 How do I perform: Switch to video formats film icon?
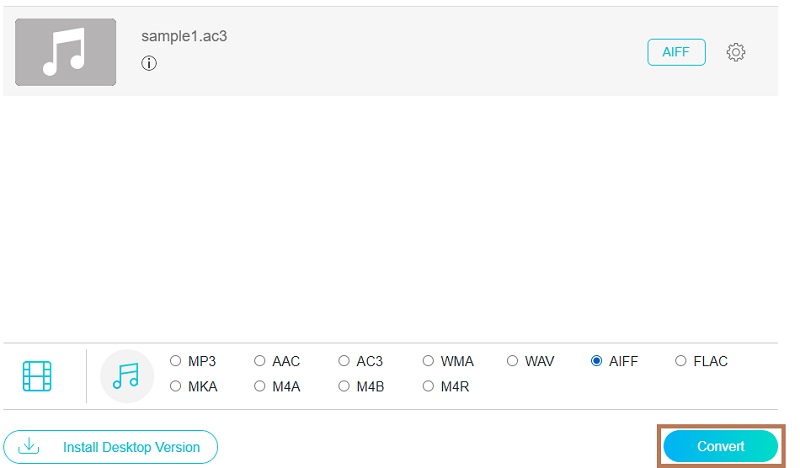click(37, 375)
